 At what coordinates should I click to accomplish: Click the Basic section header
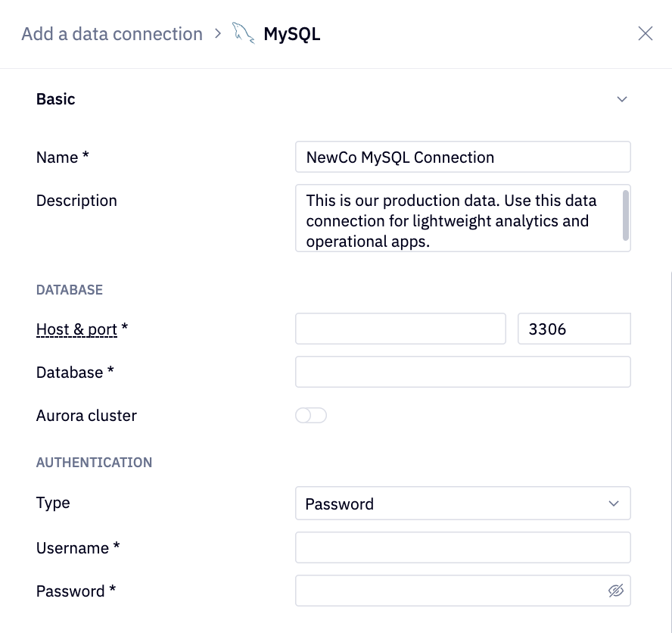56,99
